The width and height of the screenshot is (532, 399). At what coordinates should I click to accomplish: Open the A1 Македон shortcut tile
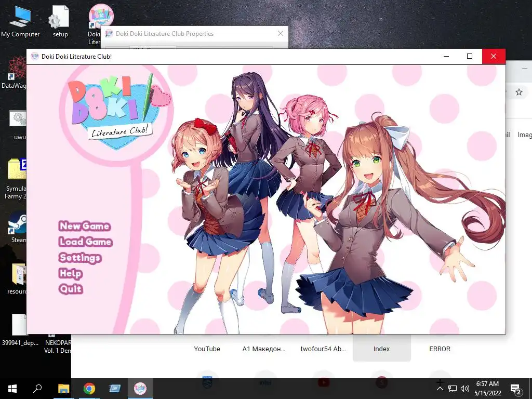pyautogui.click(x=263, y=349)
